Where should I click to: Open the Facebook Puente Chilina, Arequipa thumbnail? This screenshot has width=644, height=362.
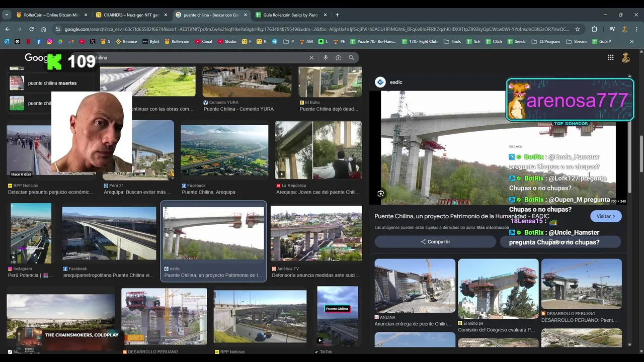click(x=224, y=152)
